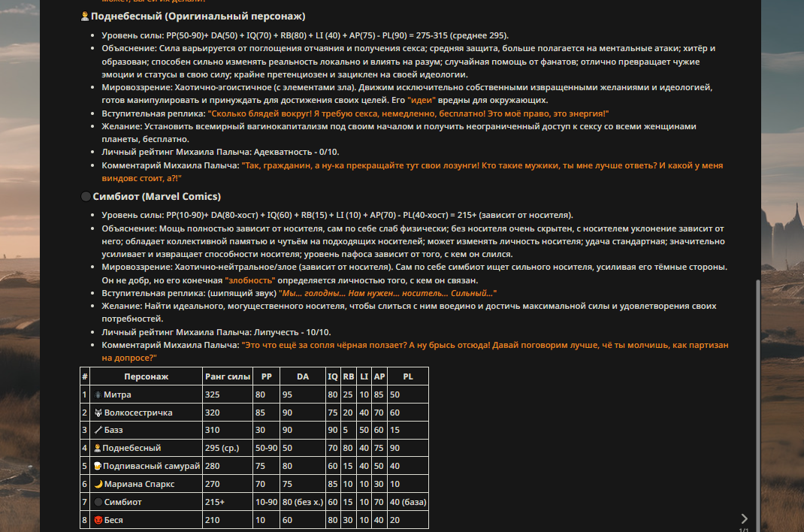804x532 pixels.
Task: Click the "10-90" PP cell in the table
Action: click(x=267, y=502)
